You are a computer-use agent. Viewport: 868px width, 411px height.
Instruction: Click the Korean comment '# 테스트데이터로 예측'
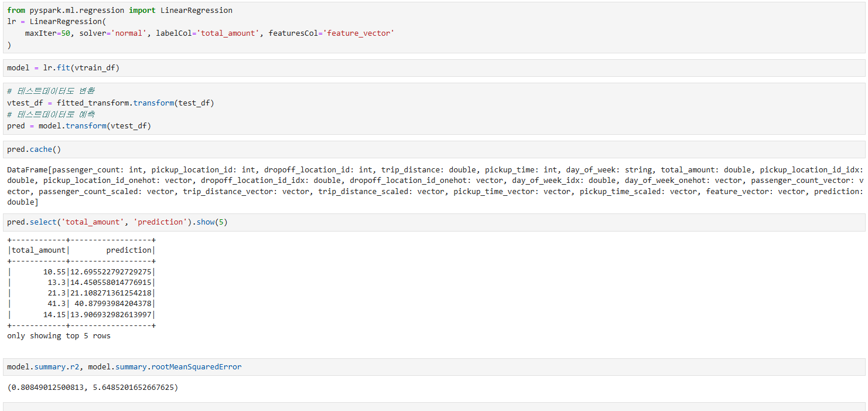(x=50, y=114)
